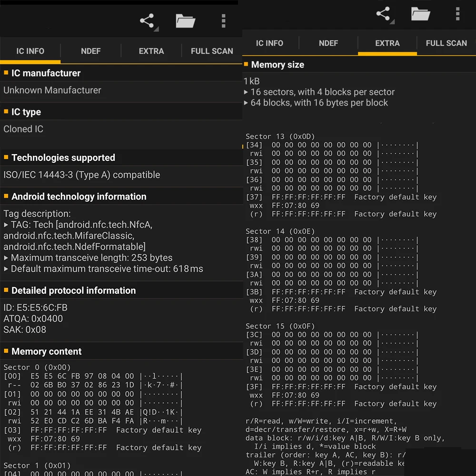Open the three-dot overflow menu on left screen

pos(223,21)
